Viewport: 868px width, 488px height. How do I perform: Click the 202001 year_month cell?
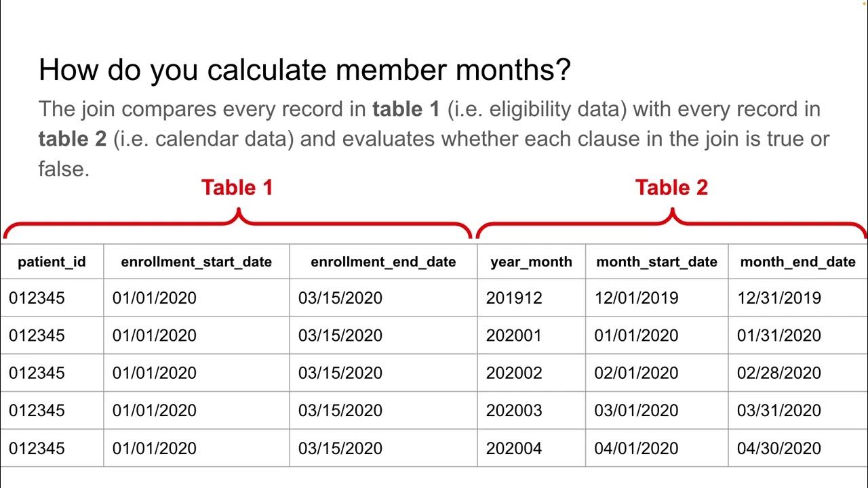pos(514,335)
